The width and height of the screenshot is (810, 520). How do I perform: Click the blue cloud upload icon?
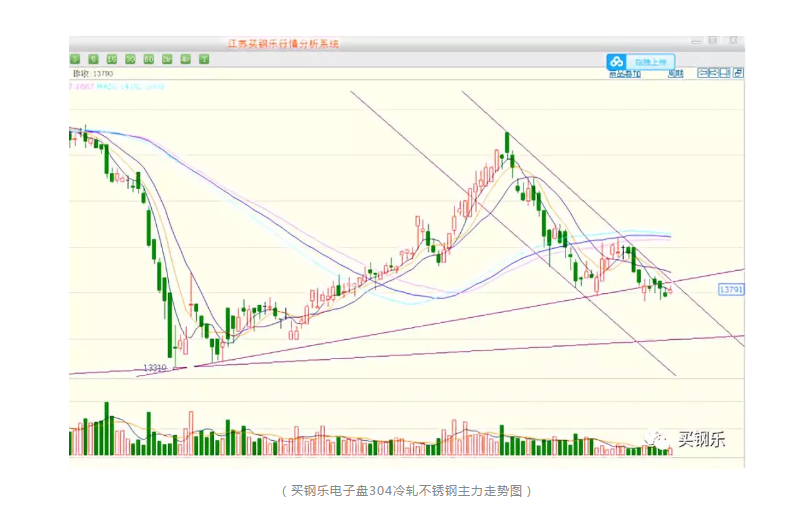point(616,62)
